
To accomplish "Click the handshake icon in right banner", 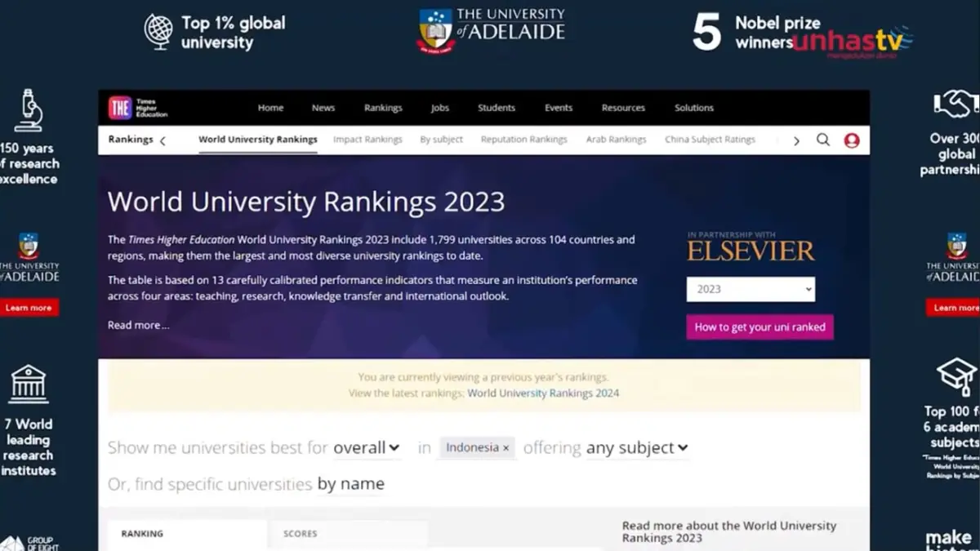I will pyautogui.click(x=956, y=104).
